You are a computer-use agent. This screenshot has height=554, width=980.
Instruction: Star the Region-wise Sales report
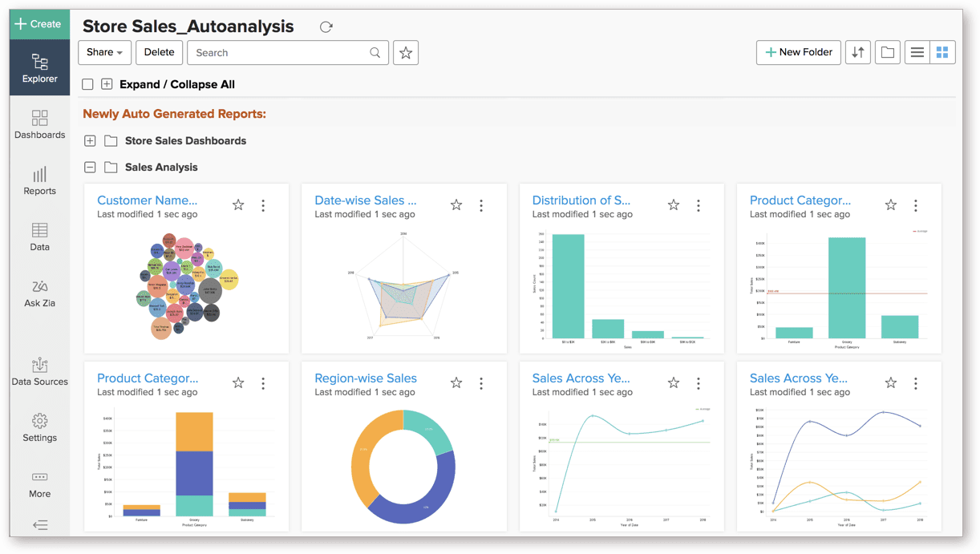456,383
